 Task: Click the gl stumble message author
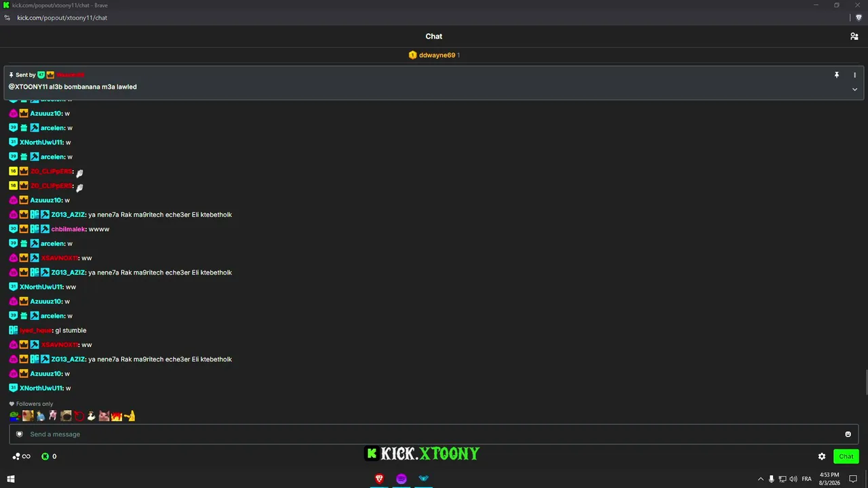(36, 331)
